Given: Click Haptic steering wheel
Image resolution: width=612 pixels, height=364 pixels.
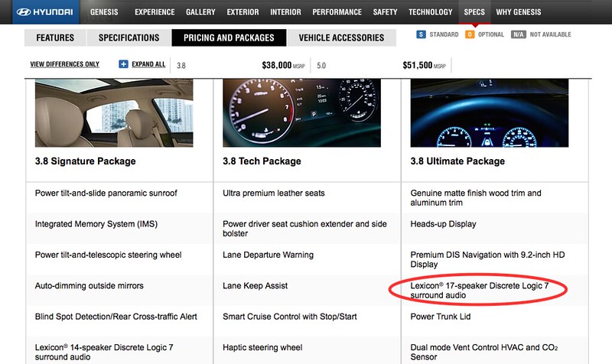Looking at the screenshot, I should click(262, 347).
